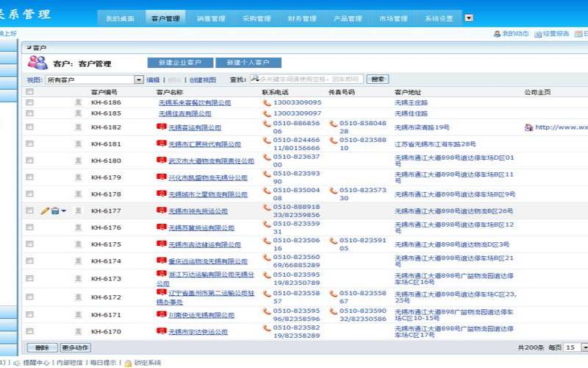Click the 我的动态 user icon at top right
Viewport: 588px width, 368px height.
point(498,34)
